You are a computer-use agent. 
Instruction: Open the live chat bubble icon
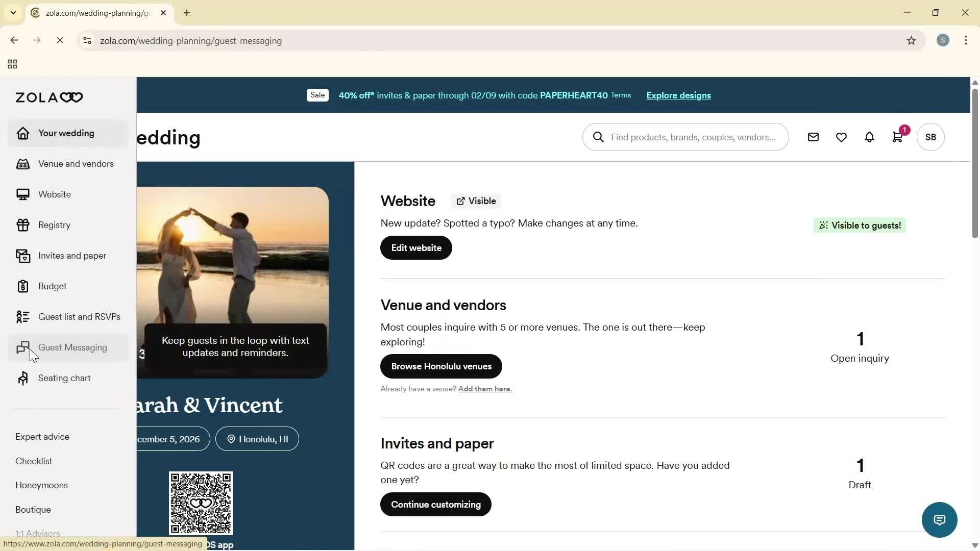[x=939, y=520]
